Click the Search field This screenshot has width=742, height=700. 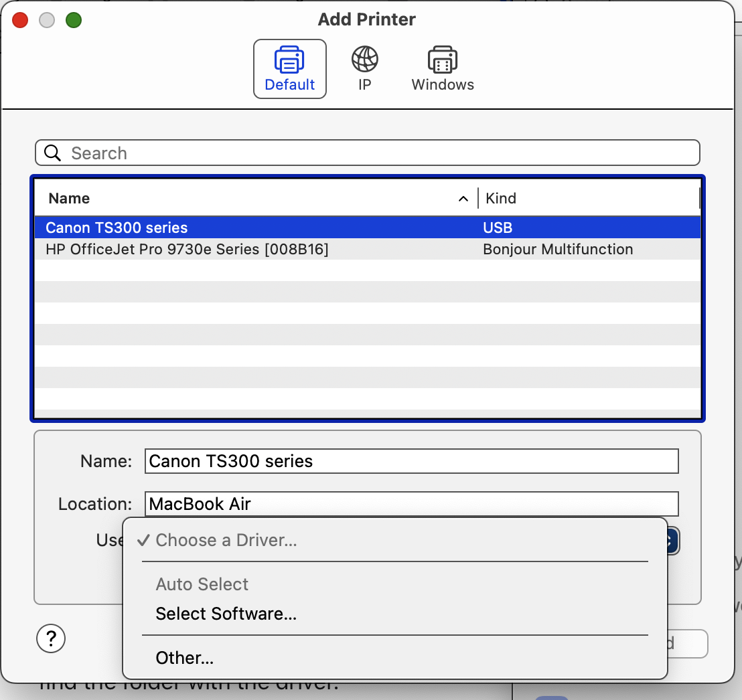point(367,153)
